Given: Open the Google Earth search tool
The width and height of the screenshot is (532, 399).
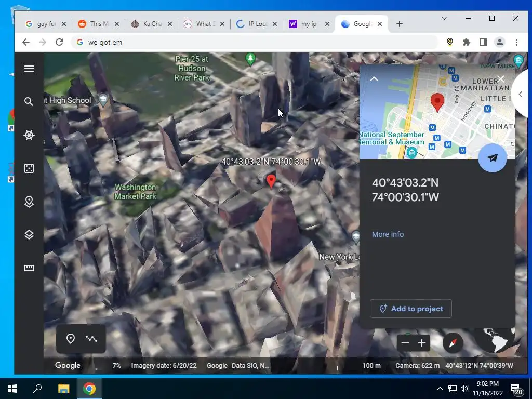Looking at the screenshot, I should pyautogui.click(x=29, y=101).
